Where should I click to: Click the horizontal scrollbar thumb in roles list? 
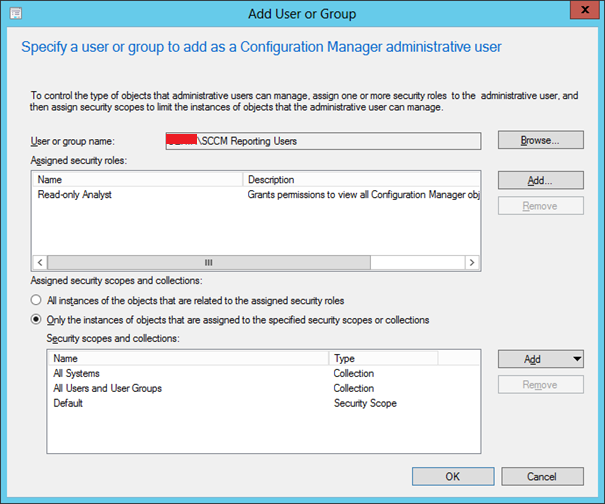[209, 262]
